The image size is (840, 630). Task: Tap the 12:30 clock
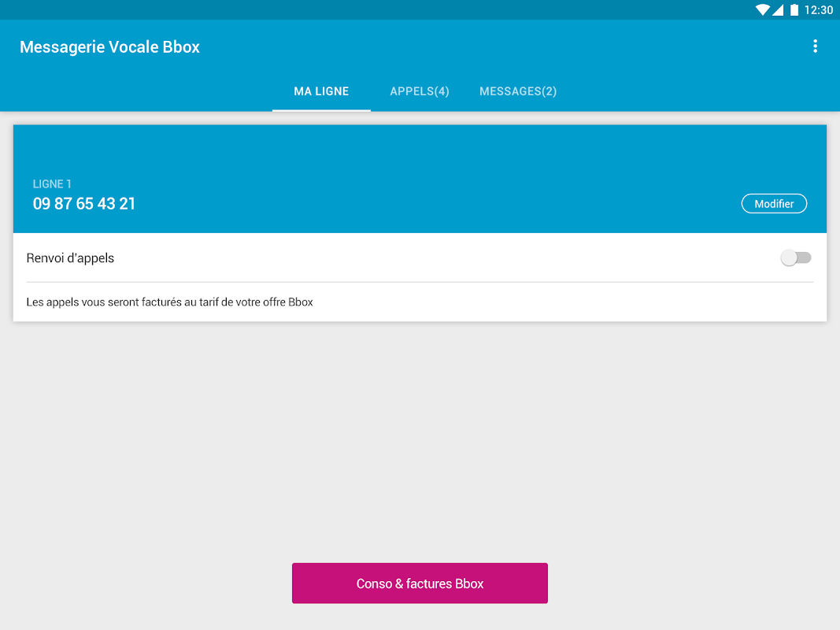tap(819, 9)
